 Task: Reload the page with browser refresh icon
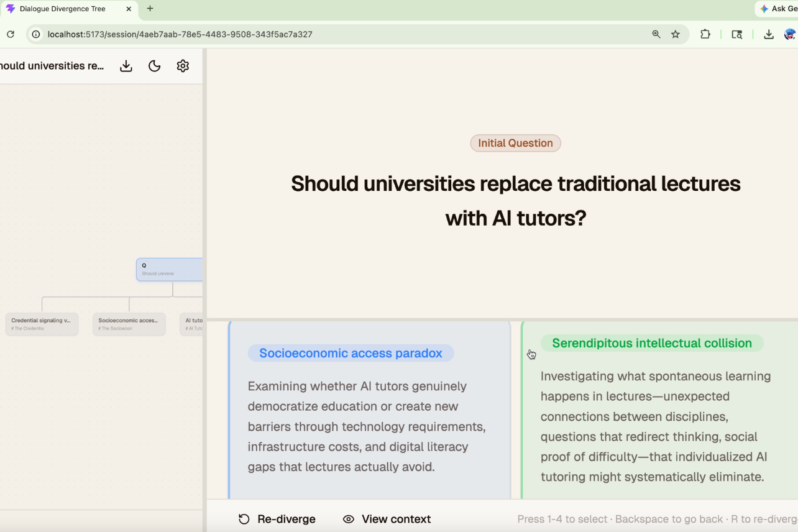[x=11, y=34]
